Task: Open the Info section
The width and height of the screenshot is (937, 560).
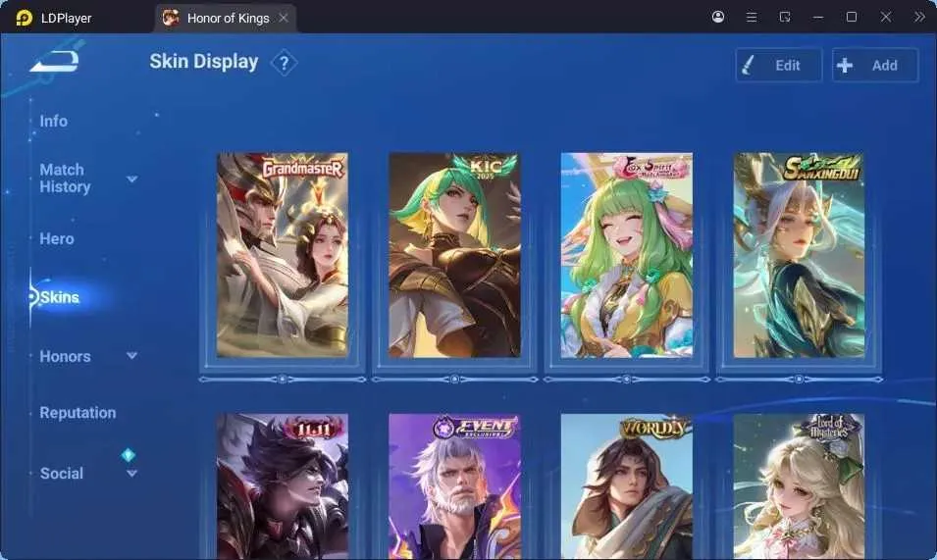Action: click(x=54, y=122)
